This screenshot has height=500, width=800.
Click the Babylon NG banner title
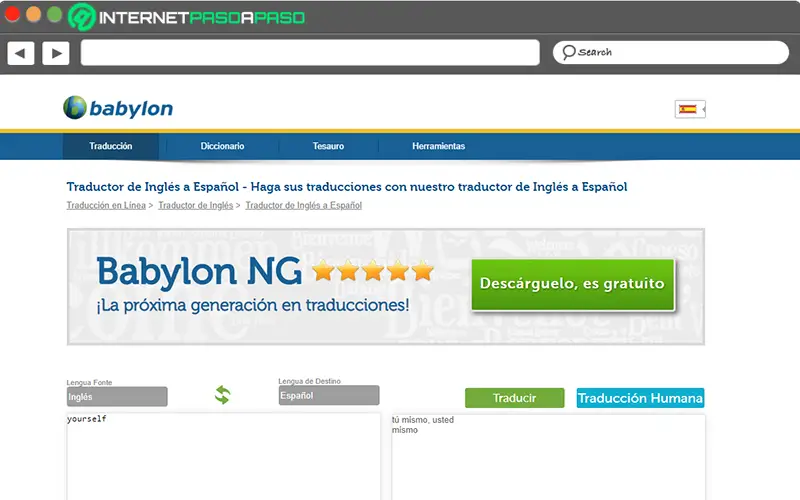[x=199, y=271]
